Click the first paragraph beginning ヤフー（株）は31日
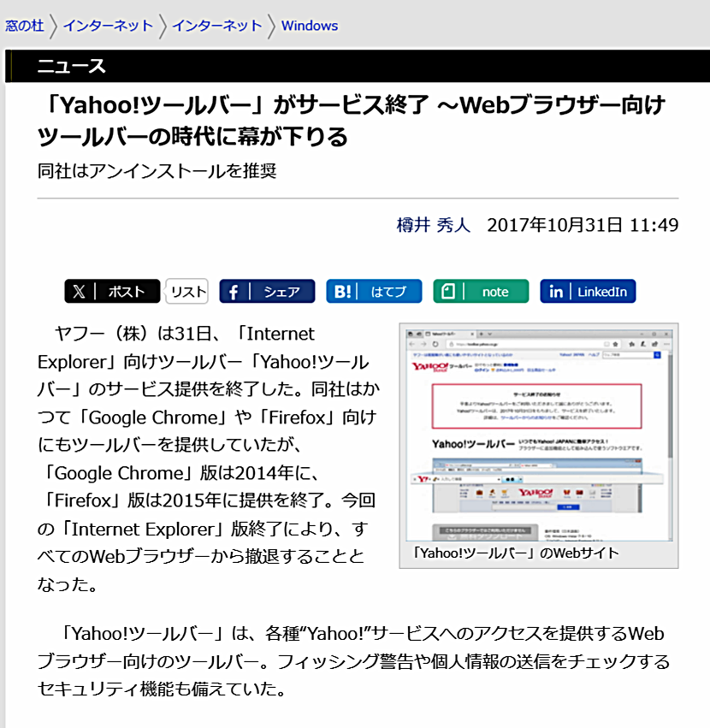The width and height of the screenshot is (710, 728). pos(208,459)
